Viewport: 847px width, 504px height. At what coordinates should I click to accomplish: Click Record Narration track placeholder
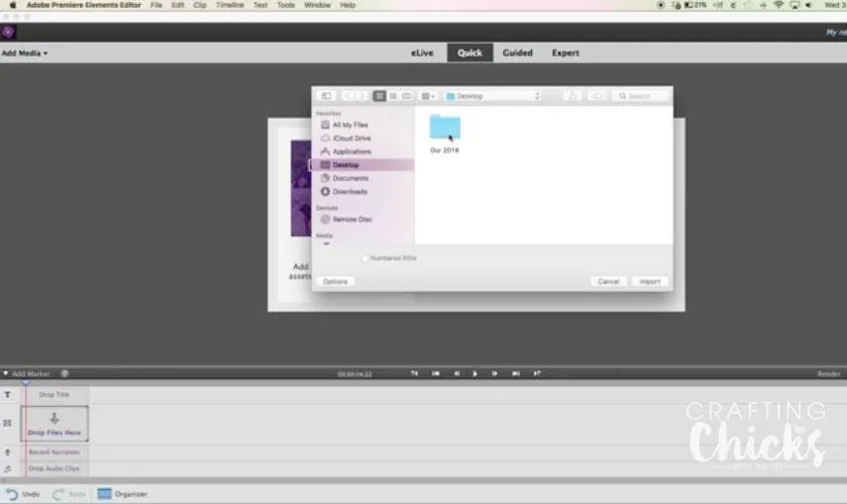pos(54,453)
